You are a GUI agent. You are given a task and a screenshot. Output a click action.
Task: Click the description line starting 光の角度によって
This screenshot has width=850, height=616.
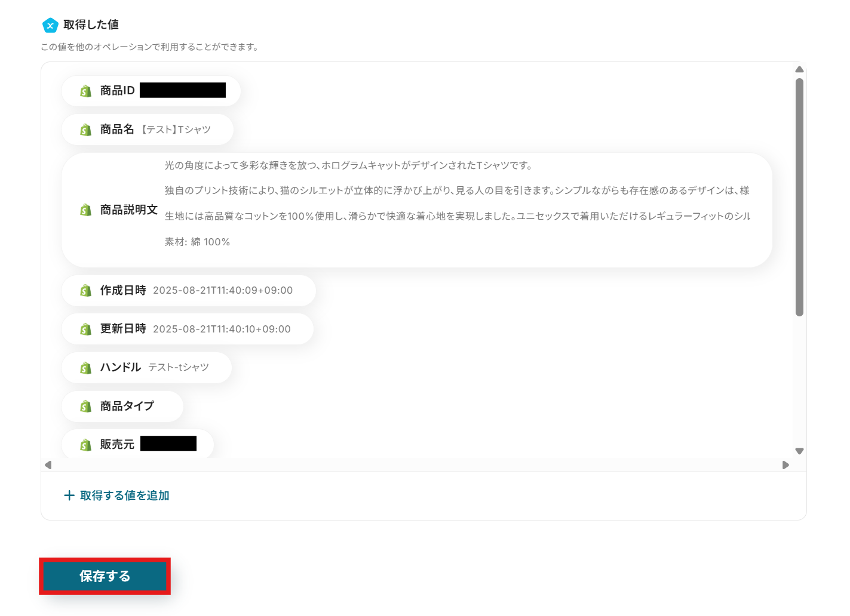point(348,165)
